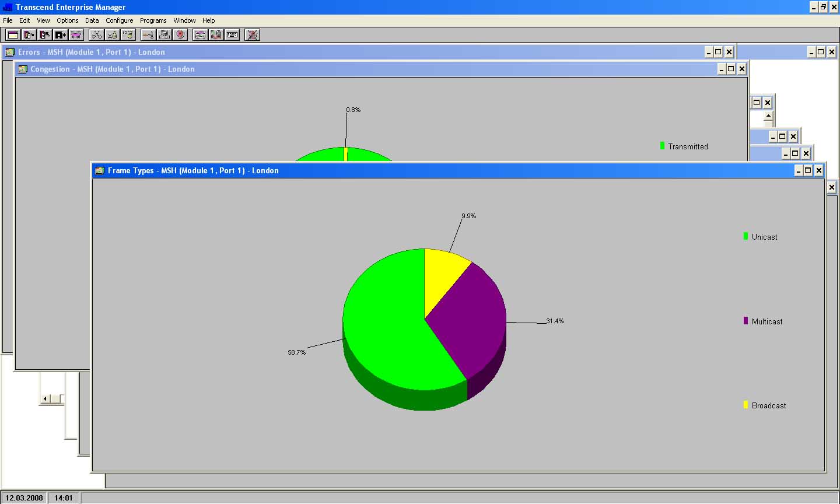Click the Transcend Enterprise Manager title bar icon
Image resolution: width=840 pixels, height=504 pixels.
pyautogui.click(x=8, y=7)
